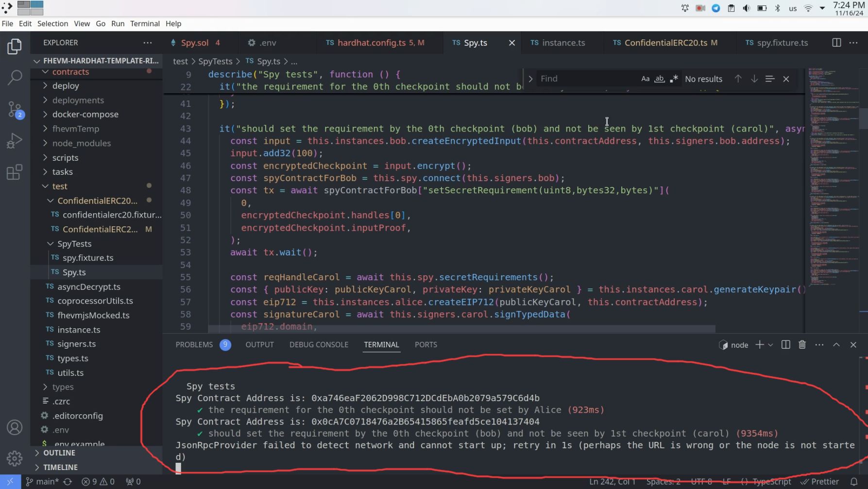This screenshot has width=868, height=489.
Task: Open notifications bell in status bar
Action: click(854, 482)
